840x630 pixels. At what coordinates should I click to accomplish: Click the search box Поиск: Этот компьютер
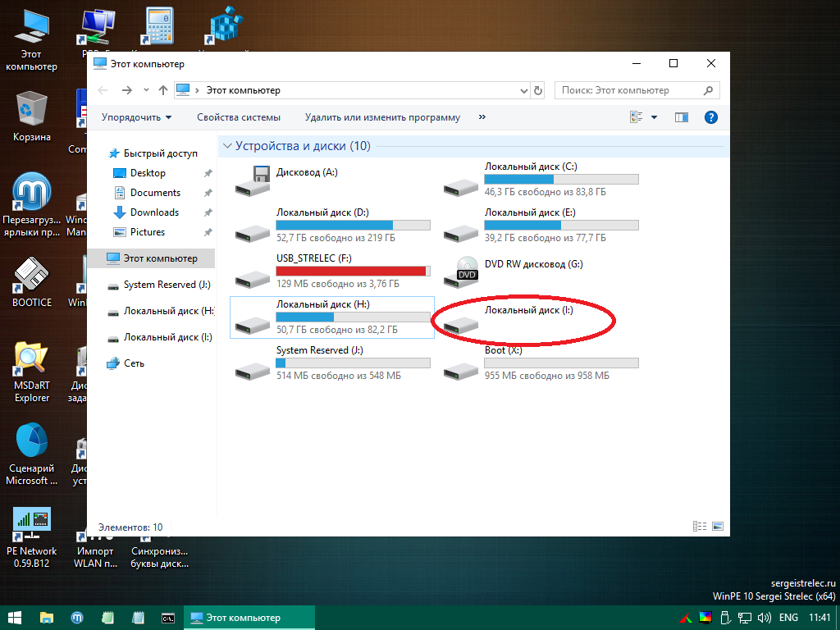pyautogui.click(x=628, y=90)
